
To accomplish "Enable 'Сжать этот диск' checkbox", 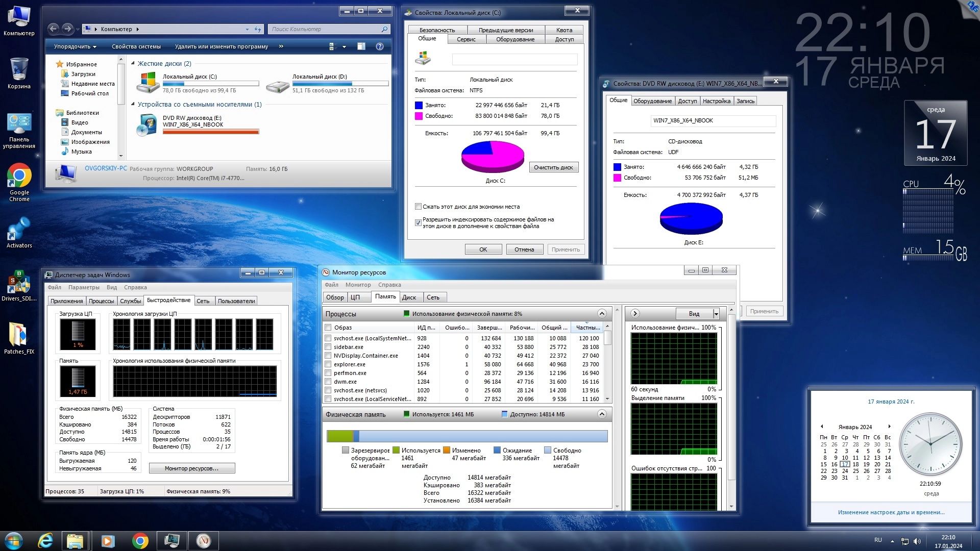I will click(418, 207).
